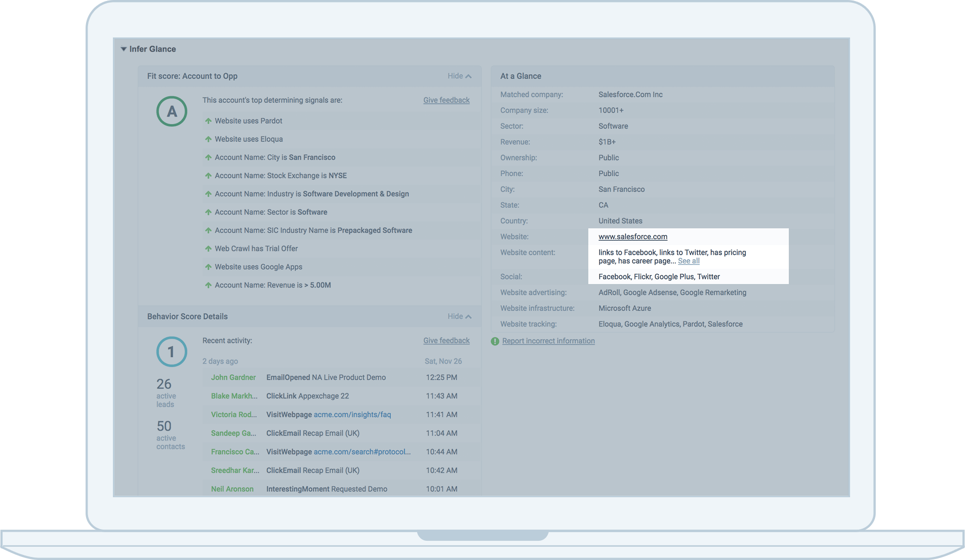The image size is (965, 560).
Task: Click ClickEmail Recap Email (UK) at 11:04 AM
Action: (313, 433)
